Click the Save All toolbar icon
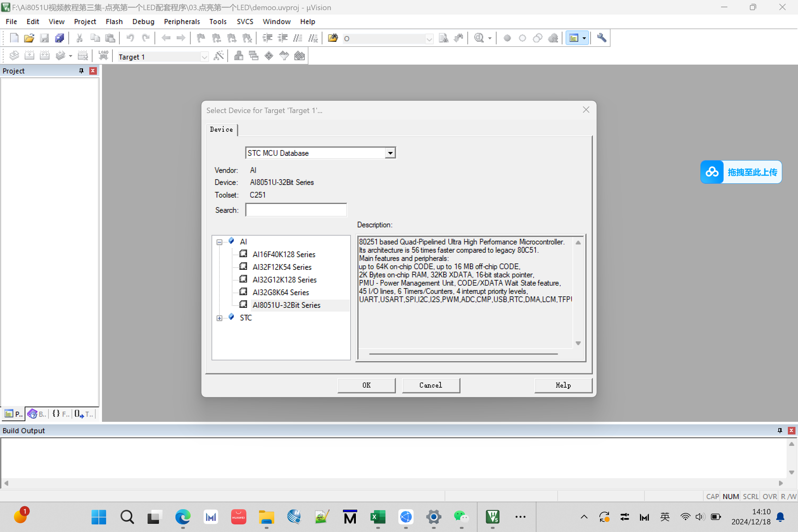798x532 pixels. pyautogui.click(x=60, y=38)
